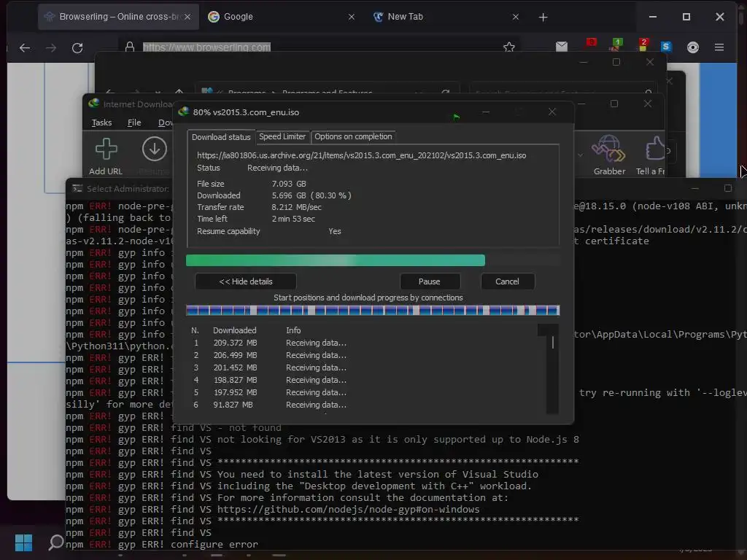Switch to the New Tab browser tab
747x560 pixels.
click(446, 17)
